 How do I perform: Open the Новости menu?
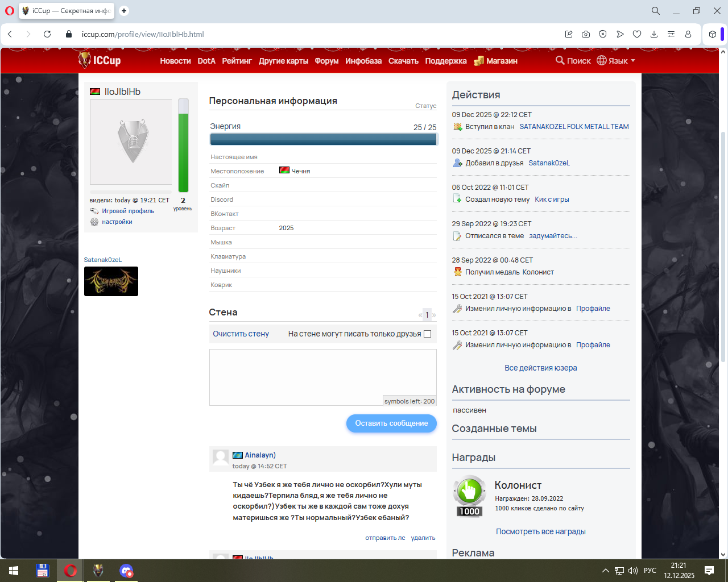point(175,61)
